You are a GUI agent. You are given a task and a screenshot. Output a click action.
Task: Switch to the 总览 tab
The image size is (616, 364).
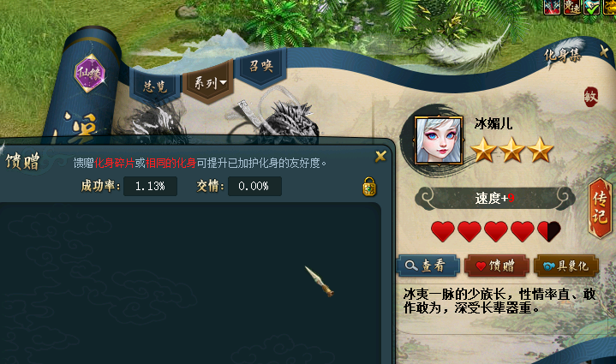click(x=156, y=86)
